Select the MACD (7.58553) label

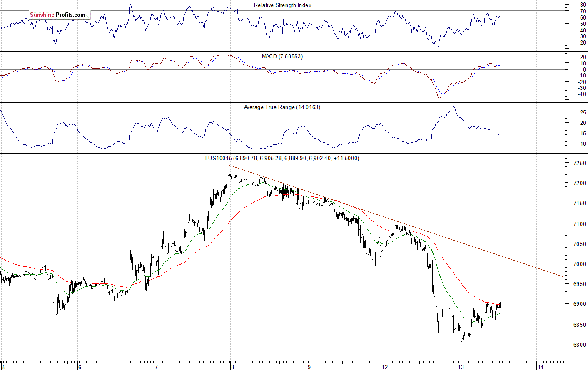[x=282, y=56]
